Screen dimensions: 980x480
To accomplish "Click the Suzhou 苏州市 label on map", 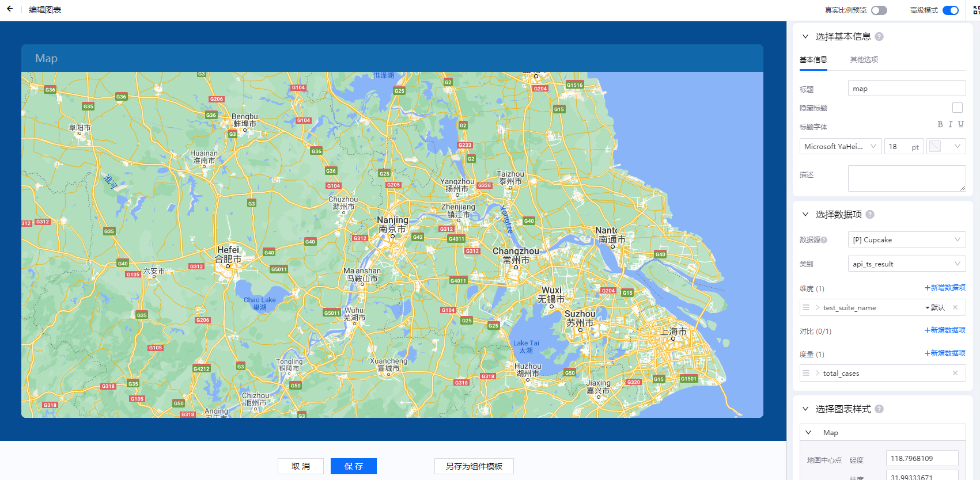I will (x=580, y=318).
